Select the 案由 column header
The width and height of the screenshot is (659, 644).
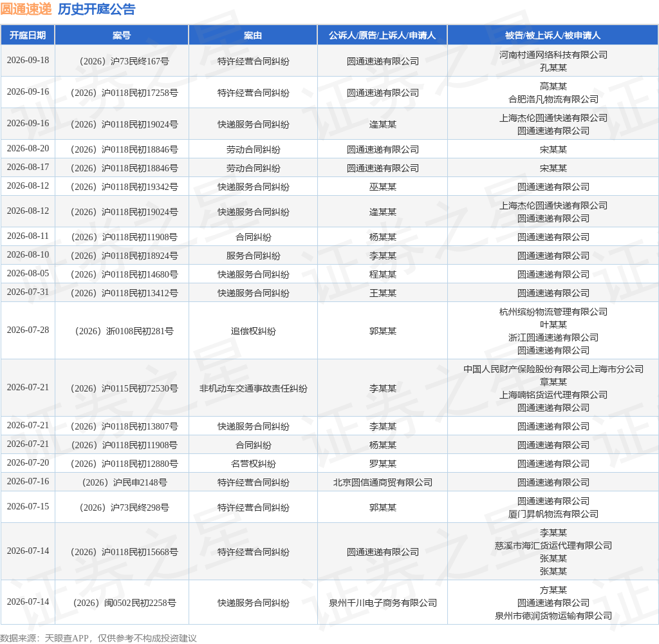[x=253, y=35]
